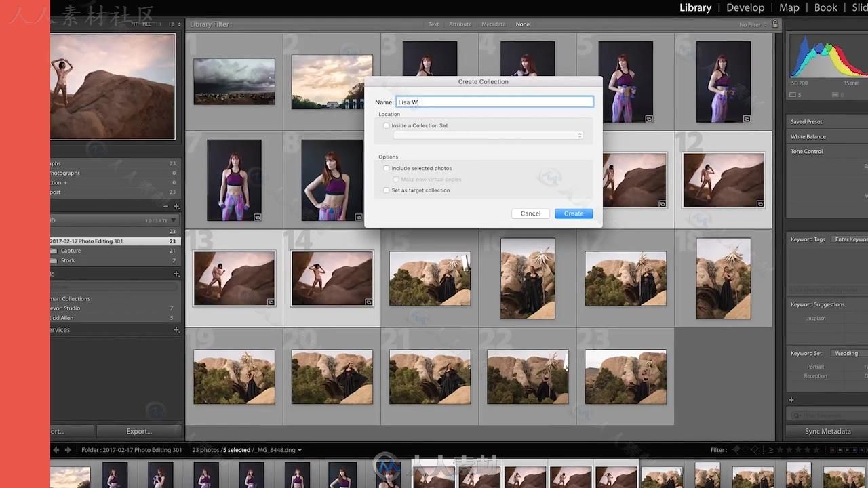Apply the Reception keyword from set
Screen dimensions: 868x488
815,376
